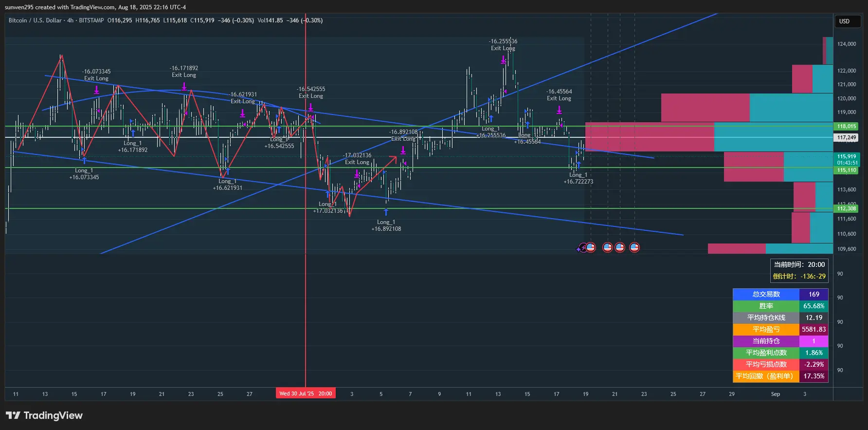The width and height of the screenshot is (868, 430).
Task: Select the 12.19 value cell
Action: click(x=814, y=318)
